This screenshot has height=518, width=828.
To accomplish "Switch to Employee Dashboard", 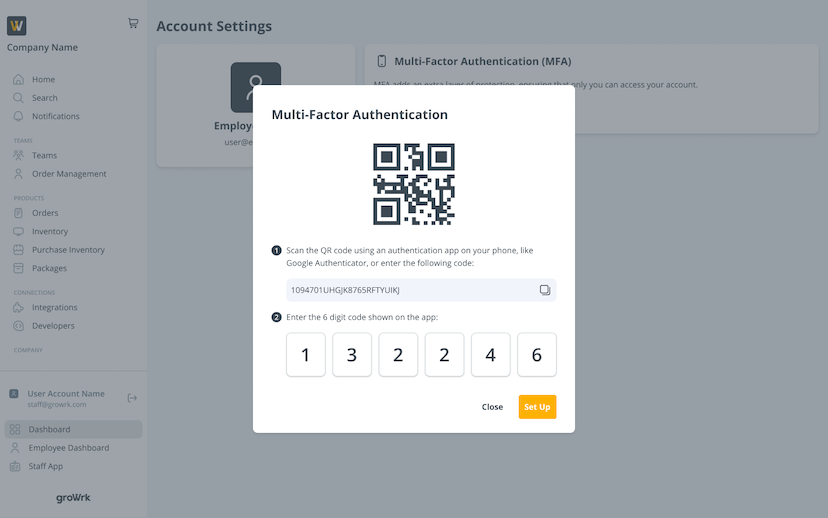I will point(68,448).
